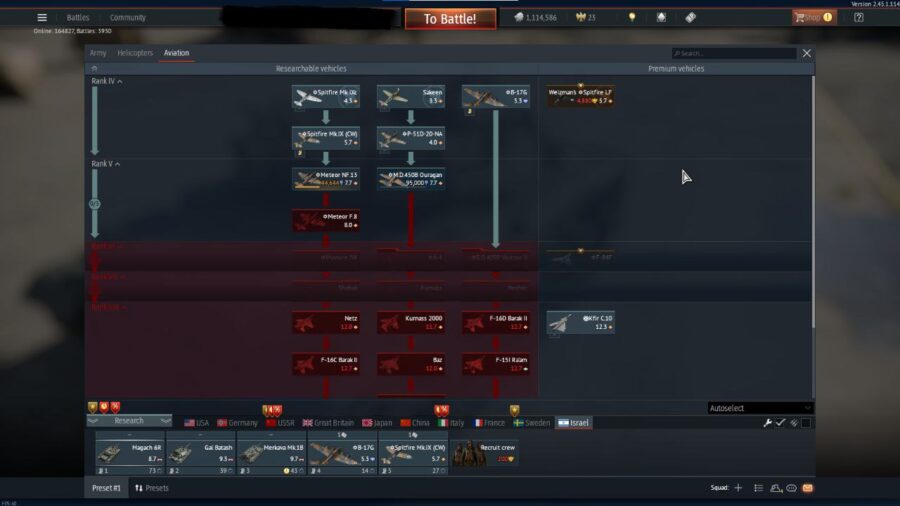Image resolution: width=900 pixels, height=506 pixels.
Task: Click the vehicle search field
Action: tap(733, 53)
